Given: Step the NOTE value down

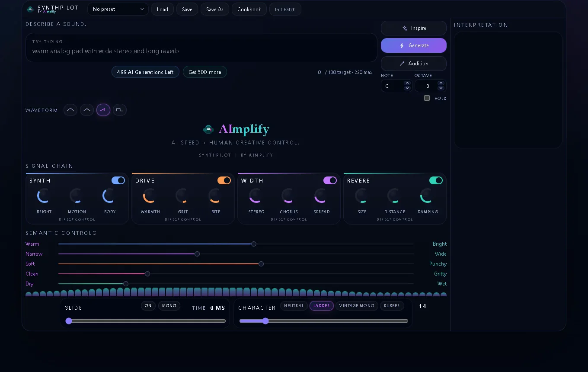Looking at the screenshot, I should [407, 88].
